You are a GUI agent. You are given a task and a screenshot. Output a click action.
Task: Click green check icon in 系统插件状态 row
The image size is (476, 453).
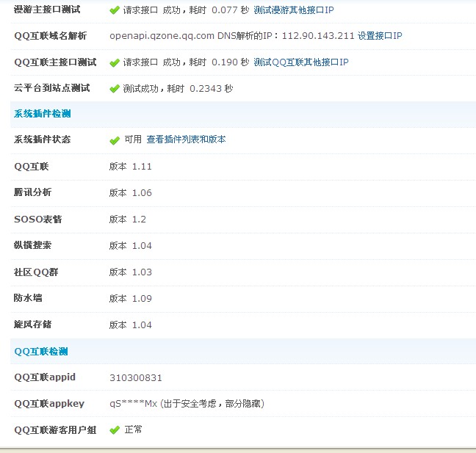point(115,140)
